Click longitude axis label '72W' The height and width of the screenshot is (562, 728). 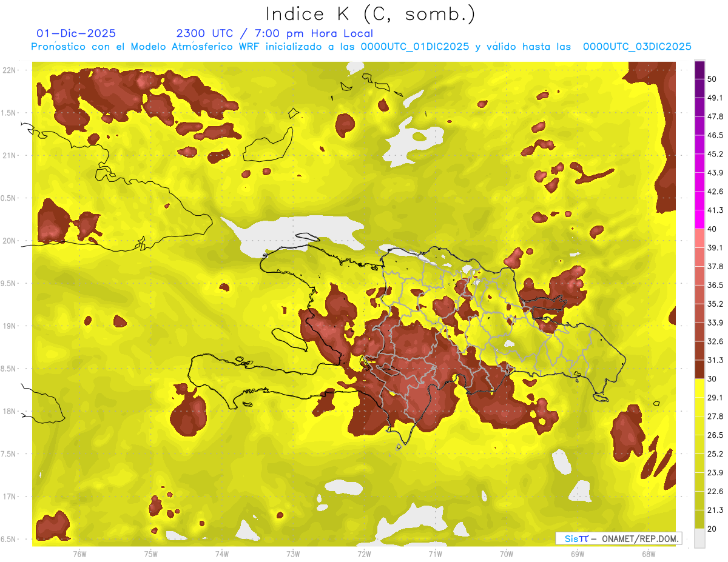tap(364, 554)
